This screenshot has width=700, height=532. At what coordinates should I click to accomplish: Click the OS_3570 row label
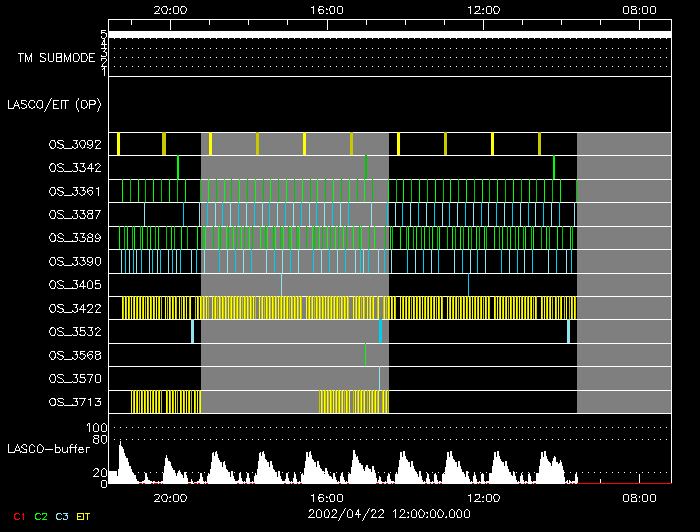coord(74,378)
